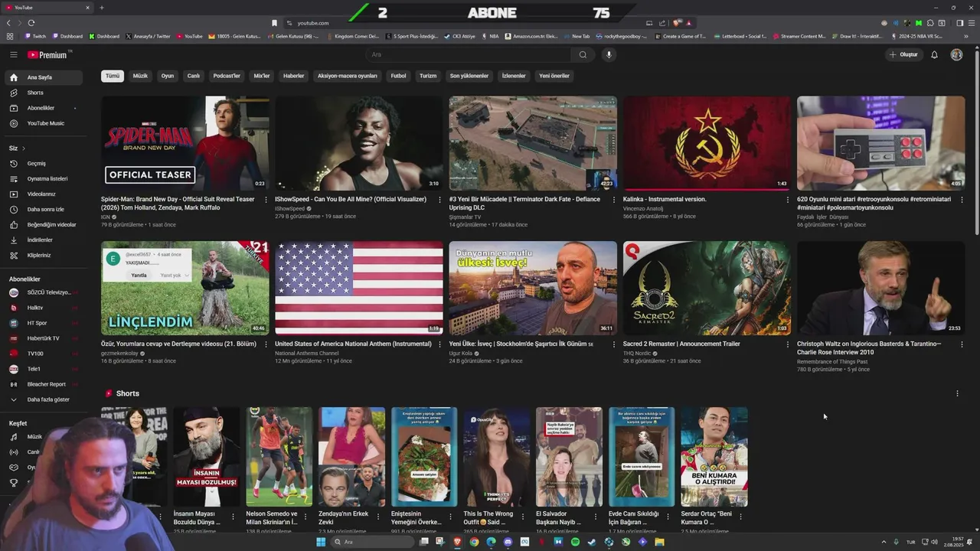Open options menu for Spider-Man video
This screenshot has height=551, width=980.
point(265,200)
